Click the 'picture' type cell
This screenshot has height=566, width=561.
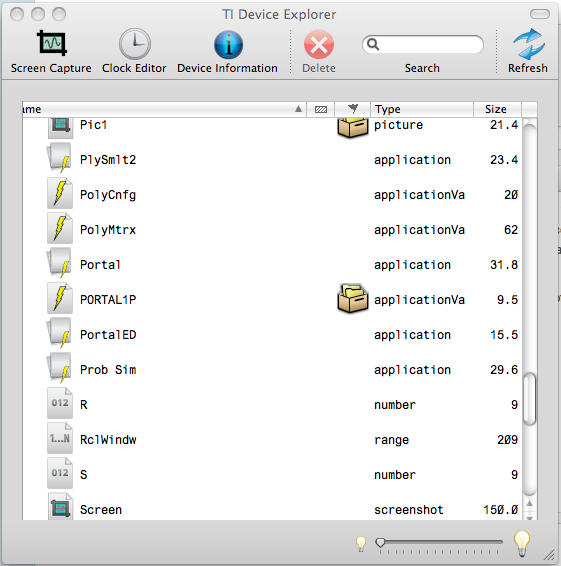[x=398, y=125]
